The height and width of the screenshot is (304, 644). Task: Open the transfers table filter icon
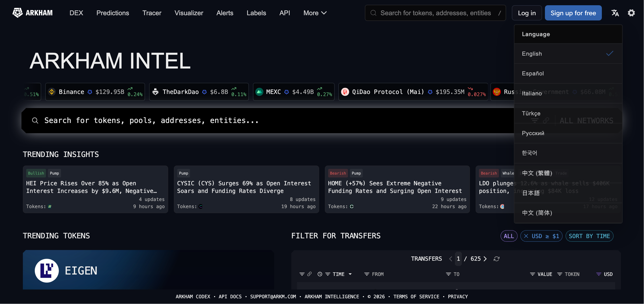pos(302,274)
